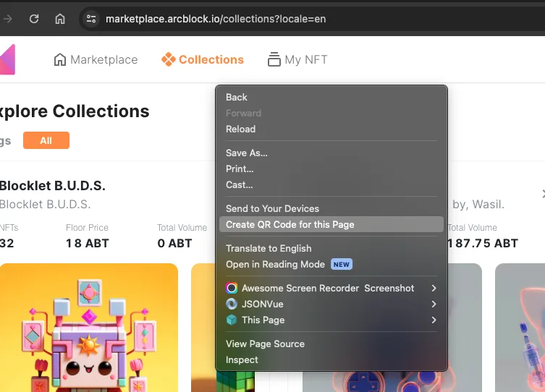Image resolution: width=545 pixels, height=392 pixels.
Task: Select Save As... from context menu
Action: coord(331,153)
